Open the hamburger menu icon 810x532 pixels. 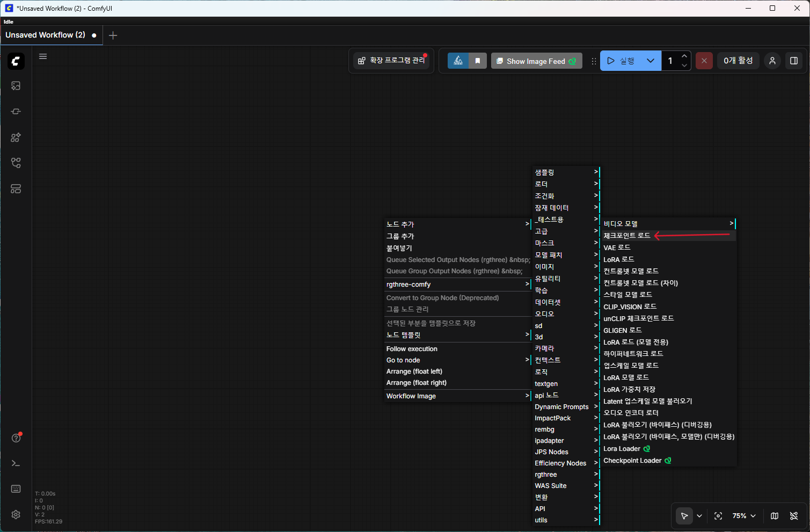click(43, 56)
